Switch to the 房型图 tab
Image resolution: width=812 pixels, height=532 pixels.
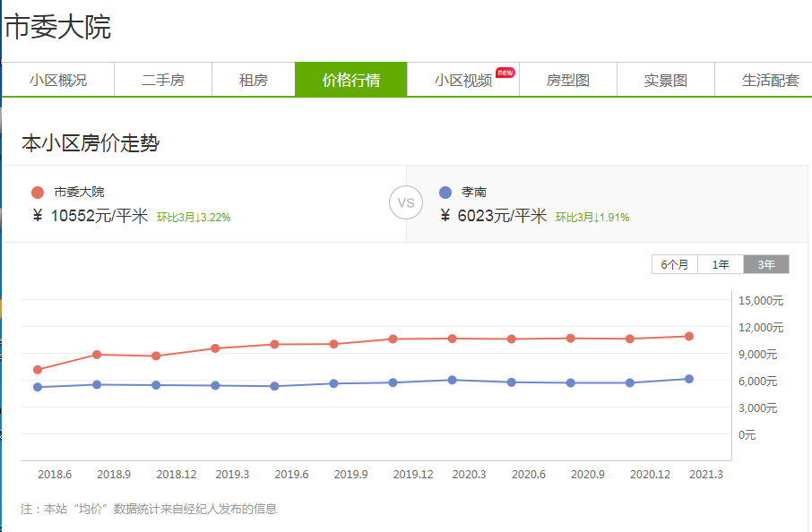[x=568, y=80]
